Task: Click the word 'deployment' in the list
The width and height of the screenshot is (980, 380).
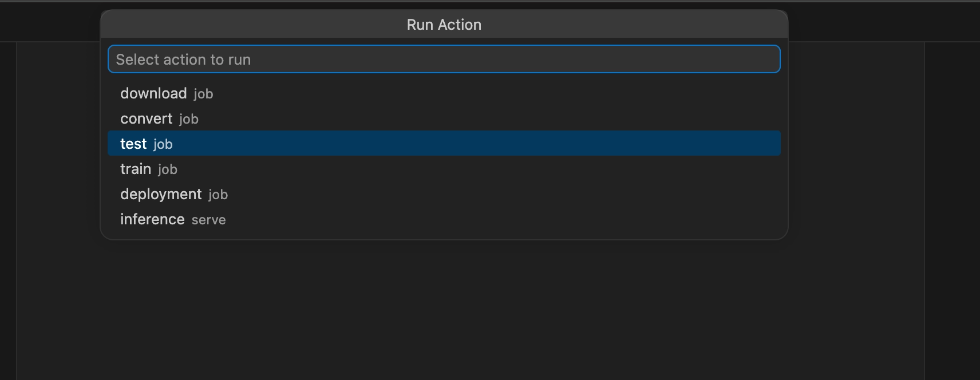Action: point(161,195)
